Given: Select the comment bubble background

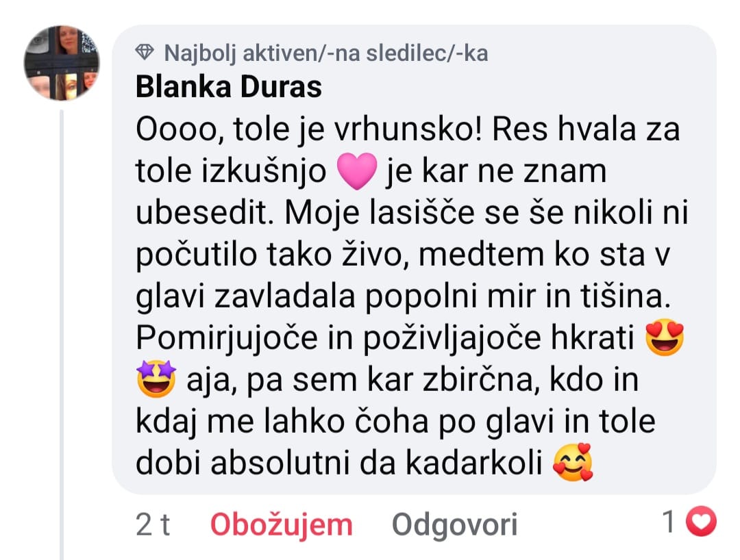Looking at the screenshot, I should click(x=414, y=259).
